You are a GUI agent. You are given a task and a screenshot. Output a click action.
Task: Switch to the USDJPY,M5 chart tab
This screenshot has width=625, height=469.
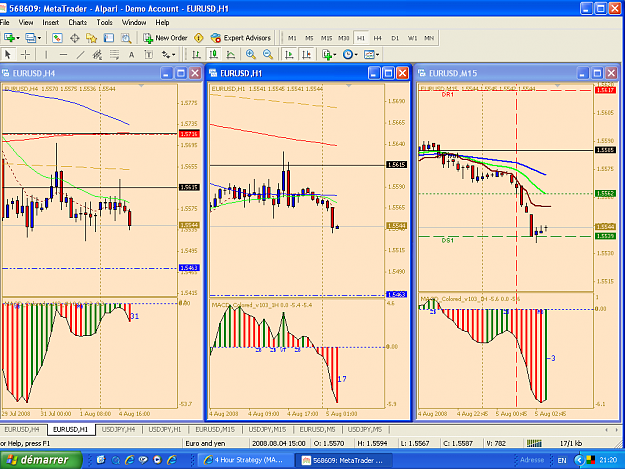(x=365, y=429)
